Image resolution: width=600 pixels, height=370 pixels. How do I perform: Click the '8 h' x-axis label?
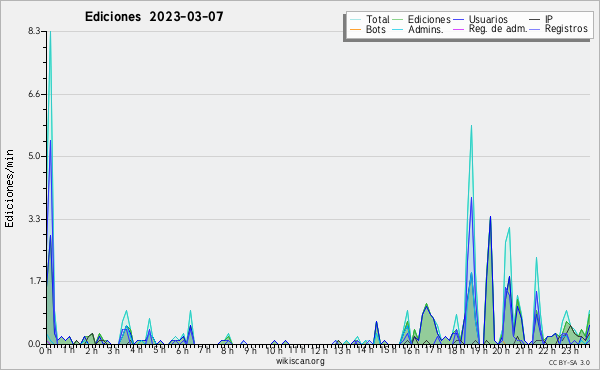click(x=227, y=351)
